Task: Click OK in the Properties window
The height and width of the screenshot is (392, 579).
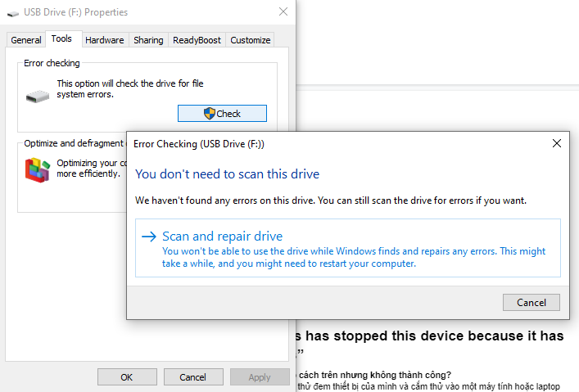Action: tap(127, 377)
